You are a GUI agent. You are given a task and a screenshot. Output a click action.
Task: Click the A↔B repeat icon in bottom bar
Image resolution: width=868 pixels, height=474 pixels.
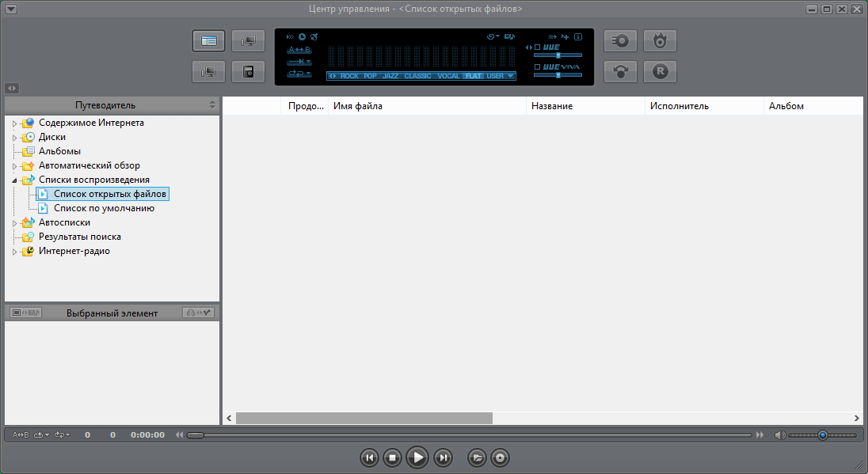(x=21, y=435)
